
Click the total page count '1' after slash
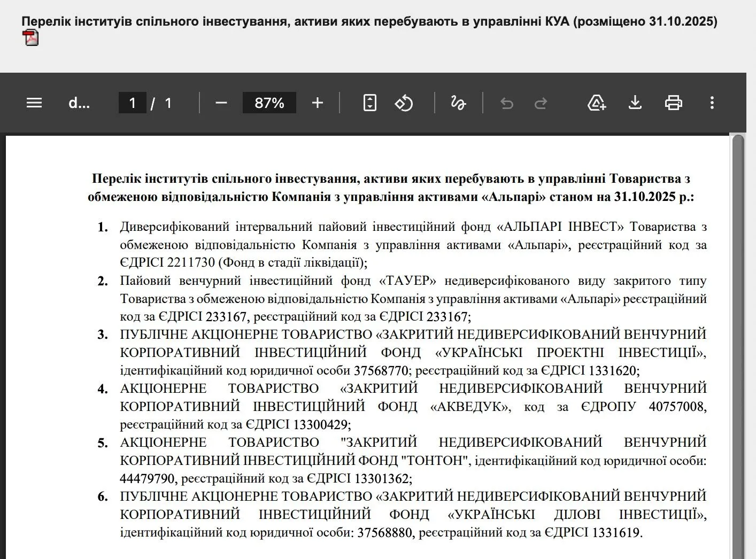point(168,103)
